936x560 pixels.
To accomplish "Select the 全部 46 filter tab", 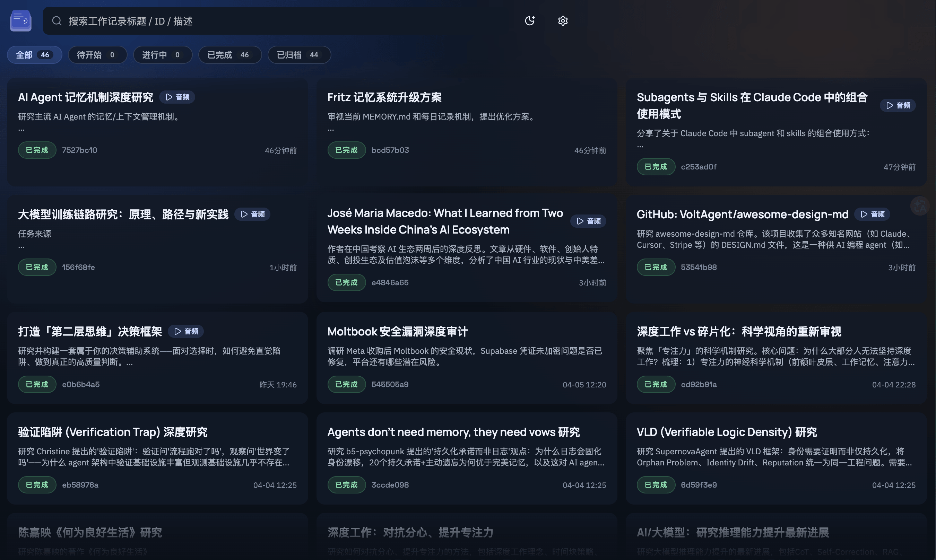I will pyautogui.click(x=34, y=55).
